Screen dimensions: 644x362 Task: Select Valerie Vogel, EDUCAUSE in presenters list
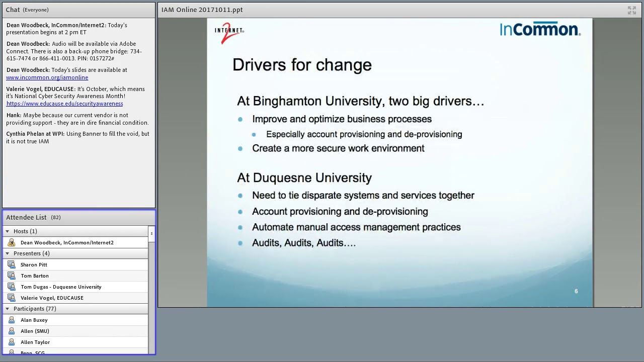pos(75,298)
